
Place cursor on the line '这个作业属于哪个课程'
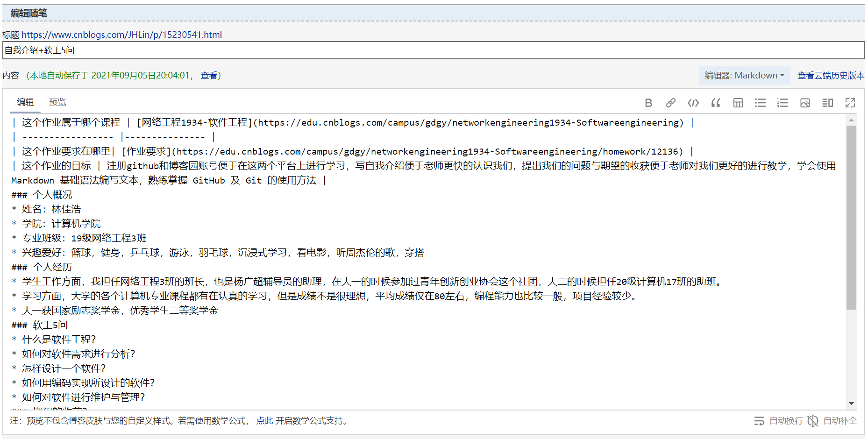pos(353,122)
